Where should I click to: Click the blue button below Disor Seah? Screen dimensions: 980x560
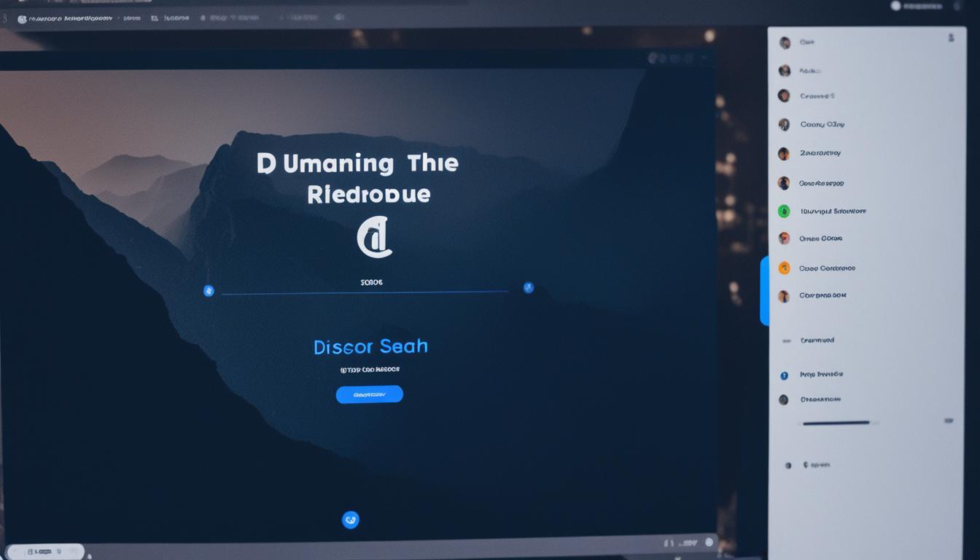[x=369, y=394]
